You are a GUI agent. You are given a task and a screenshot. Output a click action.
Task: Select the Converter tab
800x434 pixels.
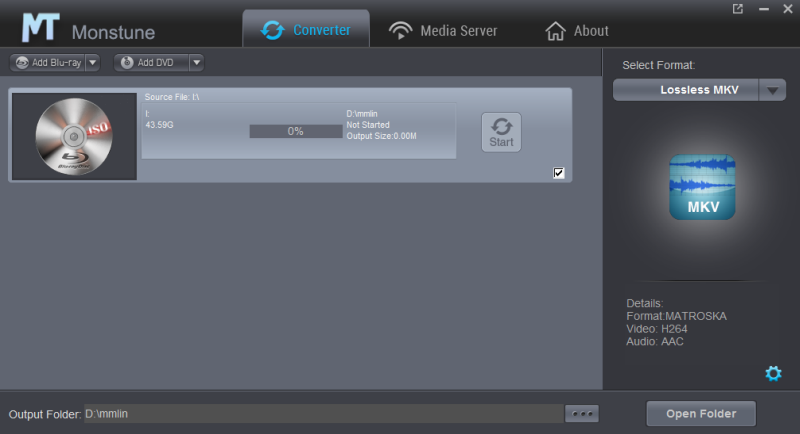(306, 30)
